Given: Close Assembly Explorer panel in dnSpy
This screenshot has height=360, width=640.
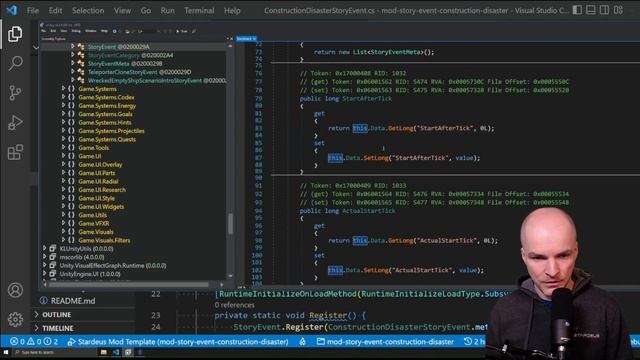Looking at the screenshot, I should pos(232,39).
